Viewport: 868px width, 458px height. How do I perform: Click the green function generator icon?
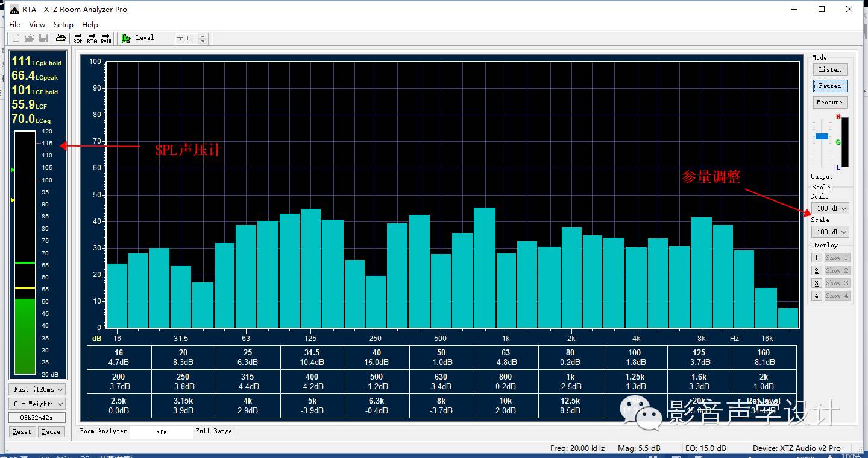(126, 38)
